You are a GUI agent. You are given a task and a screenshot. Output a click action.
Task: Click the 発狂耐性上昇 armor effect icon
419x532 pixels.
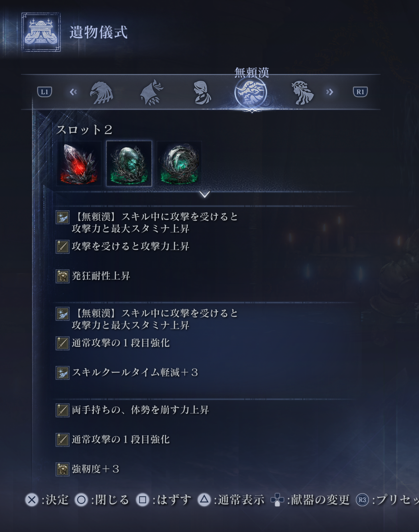point(62,276)
